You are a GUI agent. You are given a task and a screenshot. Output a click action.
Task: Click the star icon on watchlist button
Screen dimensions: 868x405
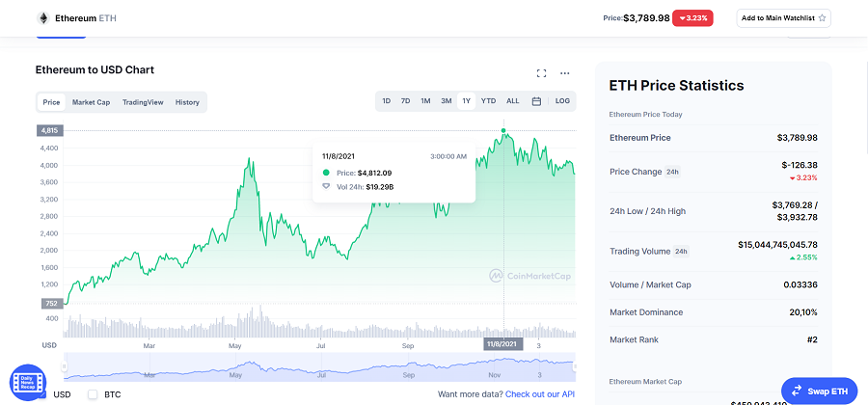822,18
